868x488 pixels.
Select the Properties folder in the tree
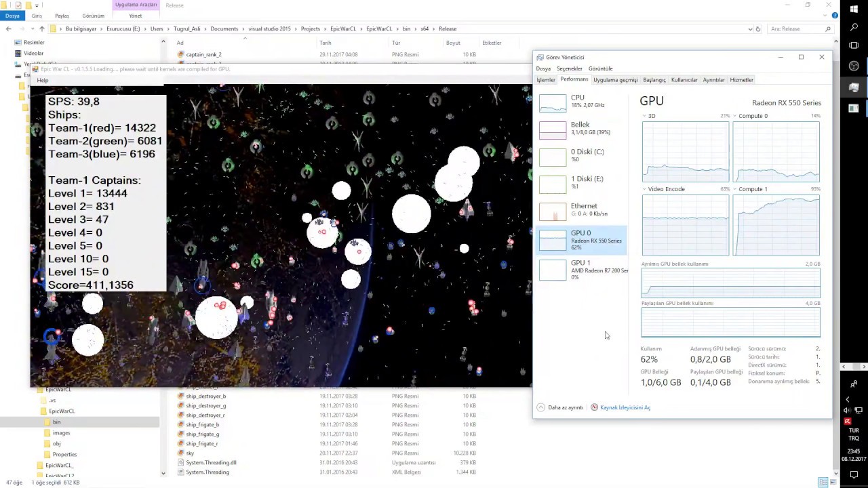click(64, 454)
